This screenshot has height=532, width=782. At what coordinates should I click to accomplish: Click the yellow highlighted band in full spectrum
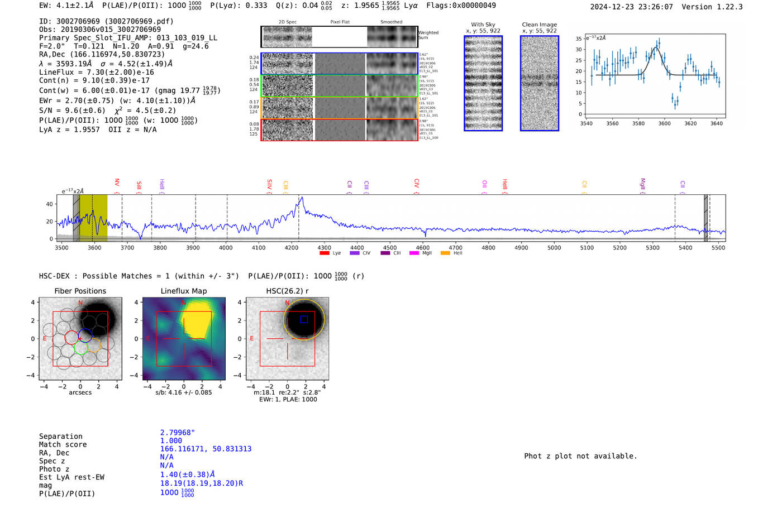93,218
